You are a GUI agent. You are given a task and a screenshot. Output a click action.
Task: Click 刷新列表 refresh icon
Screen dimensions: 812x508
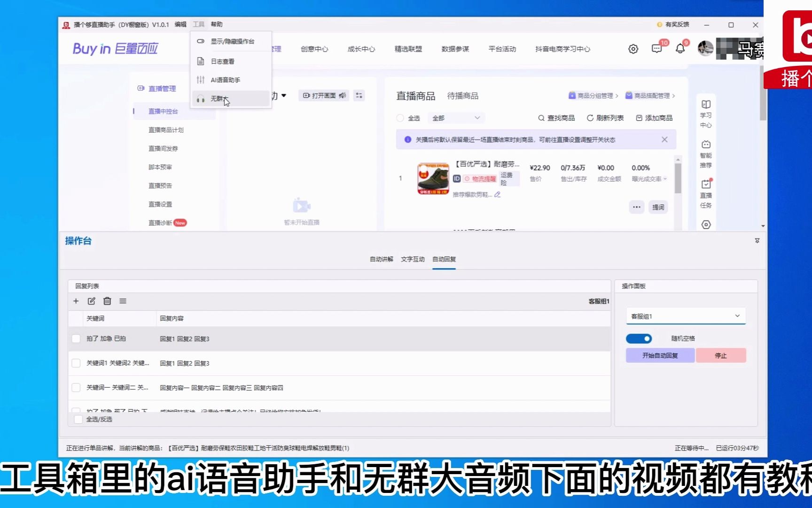590,118
